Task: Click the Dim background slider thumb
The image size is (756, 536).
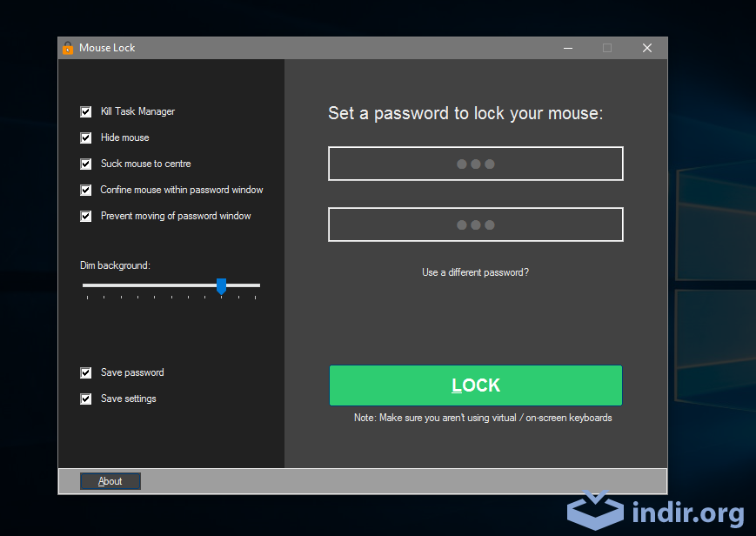Action: 222,285
